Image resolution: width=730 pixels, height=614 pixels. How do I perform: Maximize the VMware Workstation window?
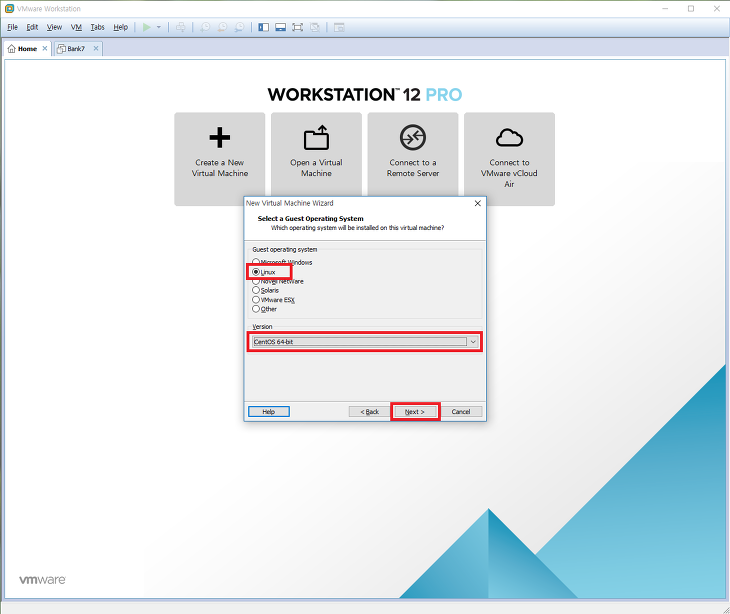pyautogui.click(x=691, y=8)
